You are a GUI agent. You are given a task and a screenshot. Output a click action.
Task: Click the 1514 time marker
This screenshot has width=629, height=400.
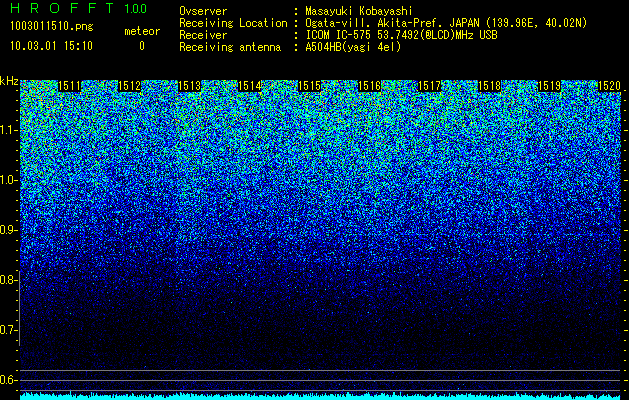250,86
